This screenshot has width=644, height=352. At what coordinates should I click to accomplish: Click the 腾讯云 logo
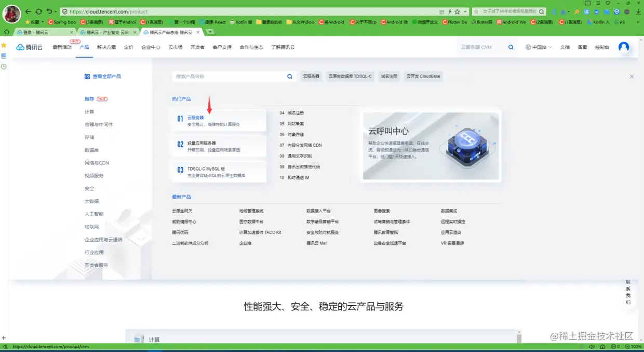tap(29, 47)
